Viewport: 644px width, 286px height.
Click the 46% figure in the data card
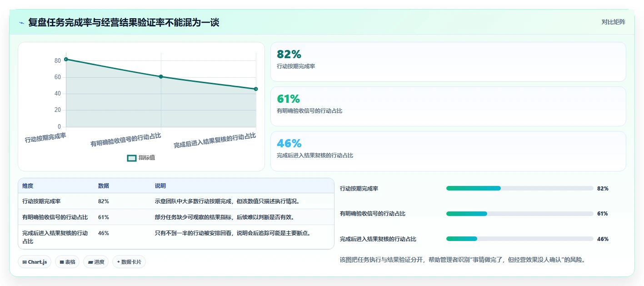pyautogui.click(x=289, y=144)
